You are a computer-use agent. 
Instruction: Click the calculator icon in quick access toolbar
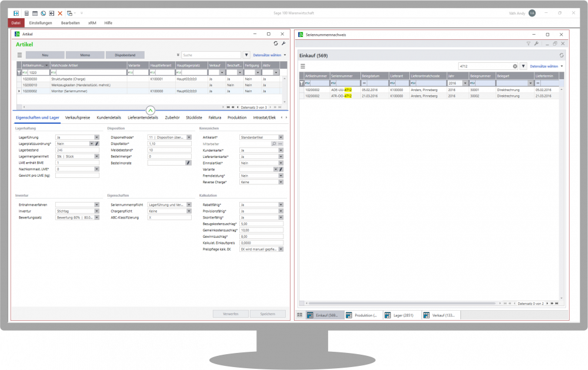click(x=26, y=13)
